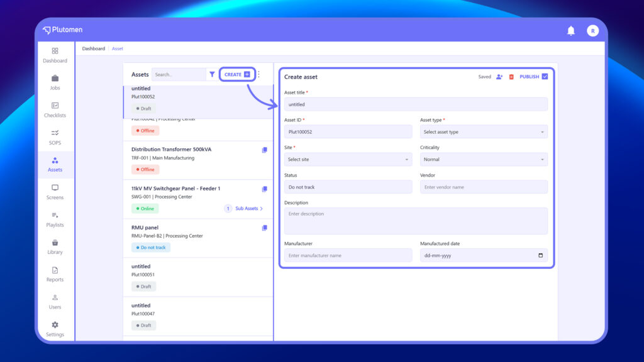The height and width of the screenshot is (362, 644).
Task: Delete the asset with red trash icon
Action: click(x=511, y=77)
